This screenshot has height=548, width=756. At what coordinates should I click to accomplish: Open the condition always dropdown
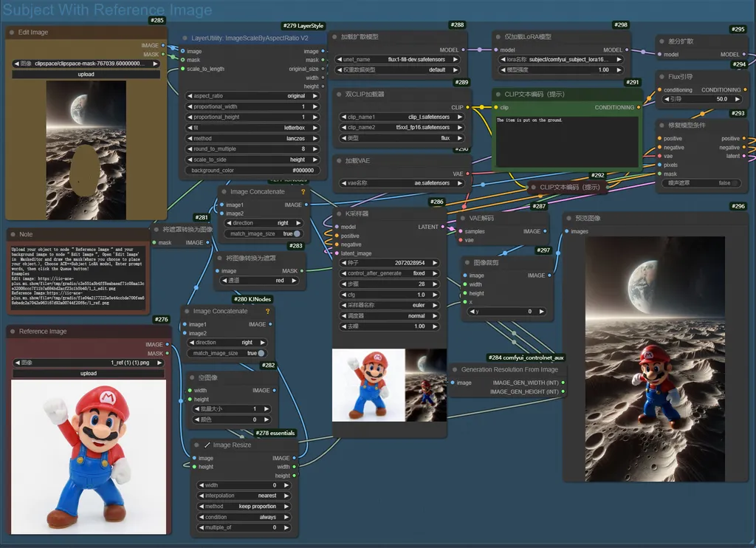coord(244,517)
